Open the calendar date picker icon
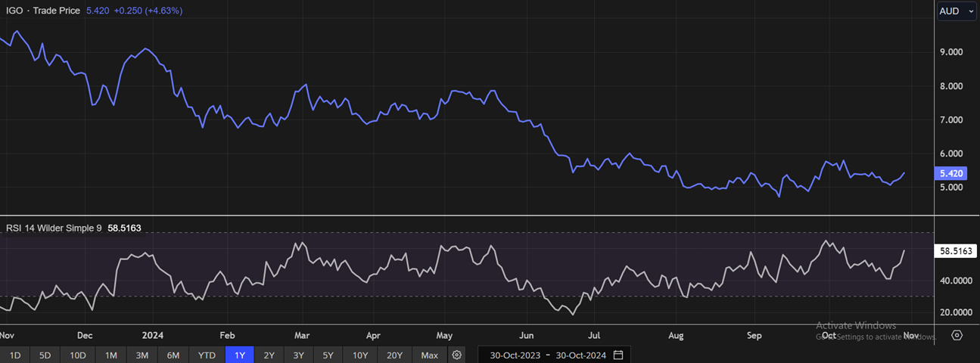 tap(618, 355)
